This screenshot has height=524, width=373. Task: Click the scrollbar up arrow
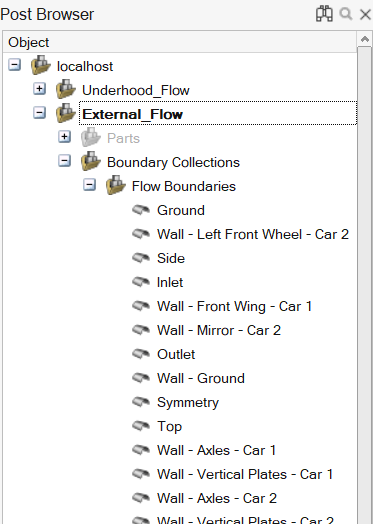[365, 39]
